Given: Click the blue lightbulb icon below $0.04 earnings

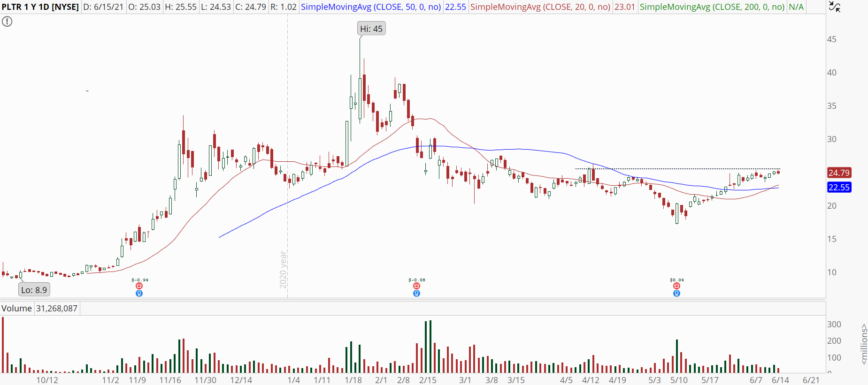Looking at the screenshot, I should 676,294.
